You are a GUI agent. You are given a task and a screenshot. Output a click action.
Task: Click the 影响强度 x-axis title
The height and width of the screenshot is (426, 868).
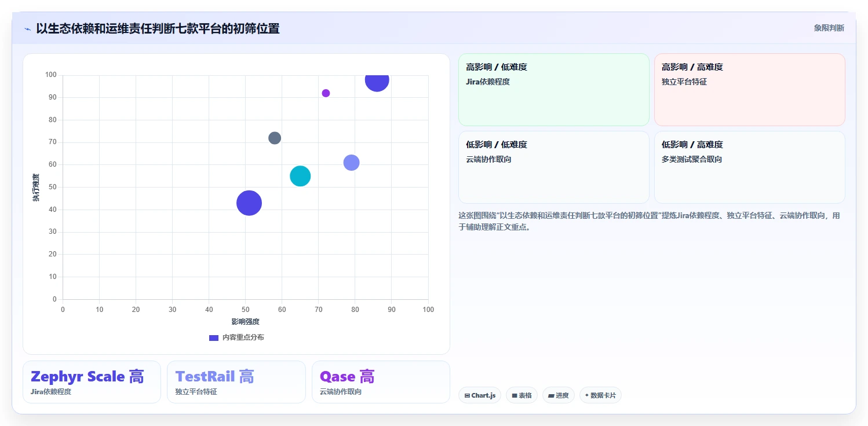[x=245, y=322]
